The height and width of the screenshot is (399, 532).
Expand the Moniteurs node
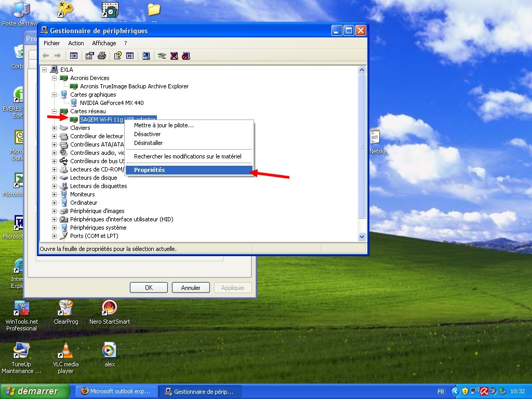pyautogui.click(x=54, y=194)
